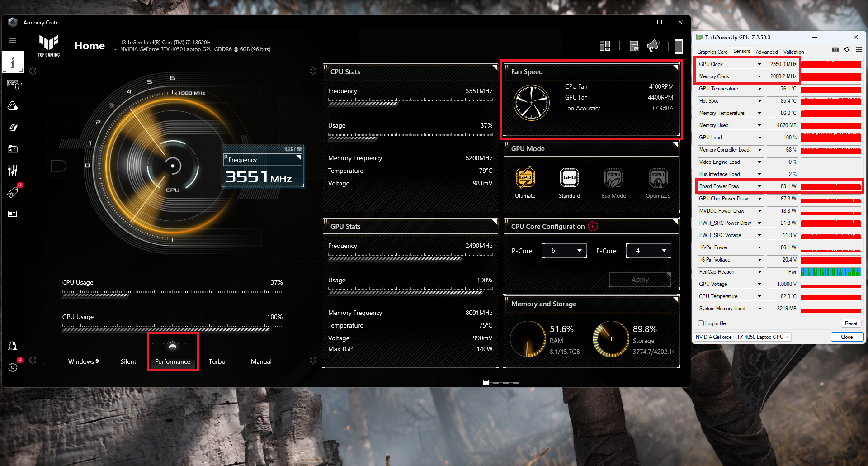Open the Settings gear icon in Armoury Crate
Screen dimensions: 868x466
[x=13, y=367]
